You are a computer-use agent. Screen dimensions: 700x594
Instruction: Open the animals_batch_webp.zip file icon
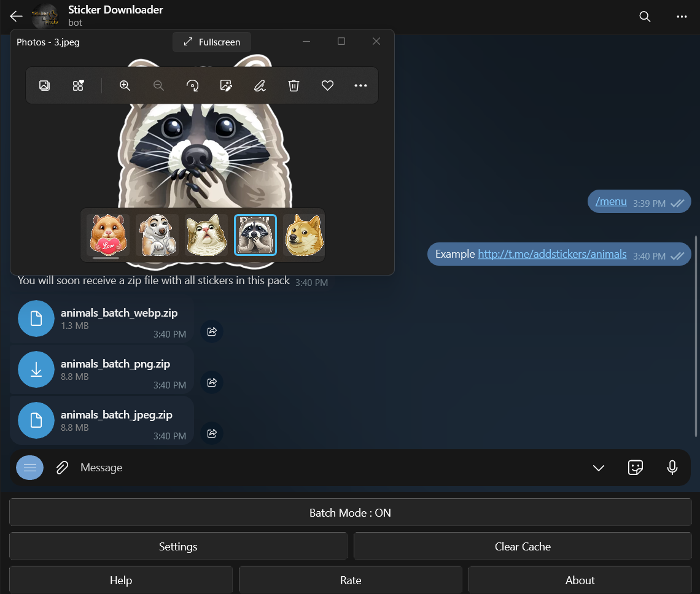36,318
